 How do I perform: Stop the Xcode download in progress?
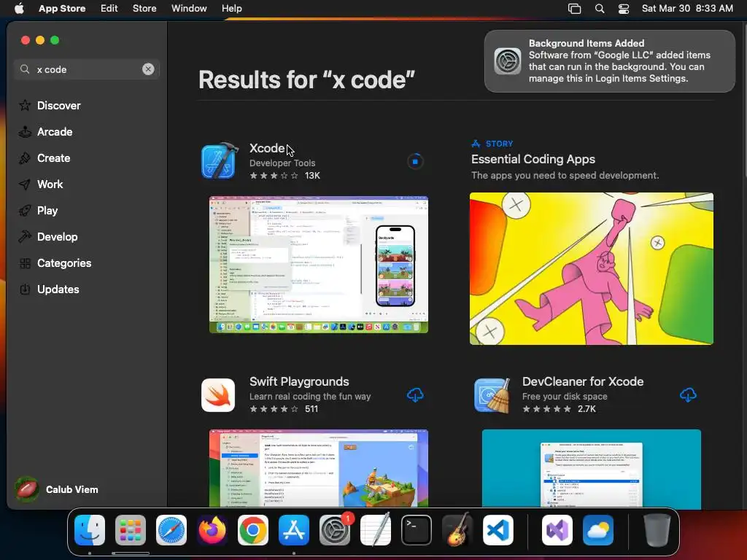415,161
